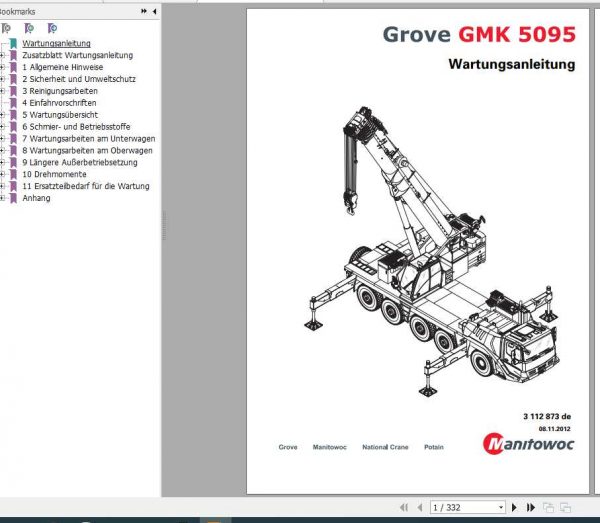Open bookmark 10 Drehmomente
The height and width of the screenshot is (523, 600).
54,174
